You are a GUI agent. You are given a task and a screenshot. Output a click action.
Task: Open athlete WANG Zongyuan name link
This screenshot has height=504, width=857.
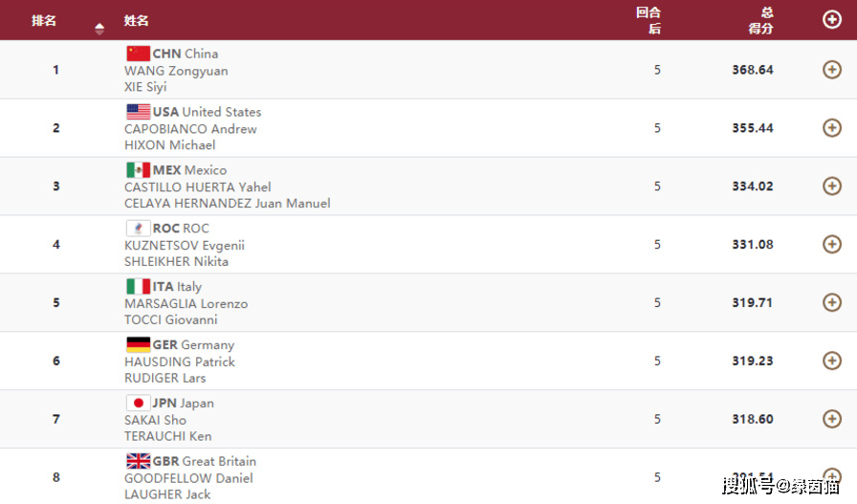point(176,71)
